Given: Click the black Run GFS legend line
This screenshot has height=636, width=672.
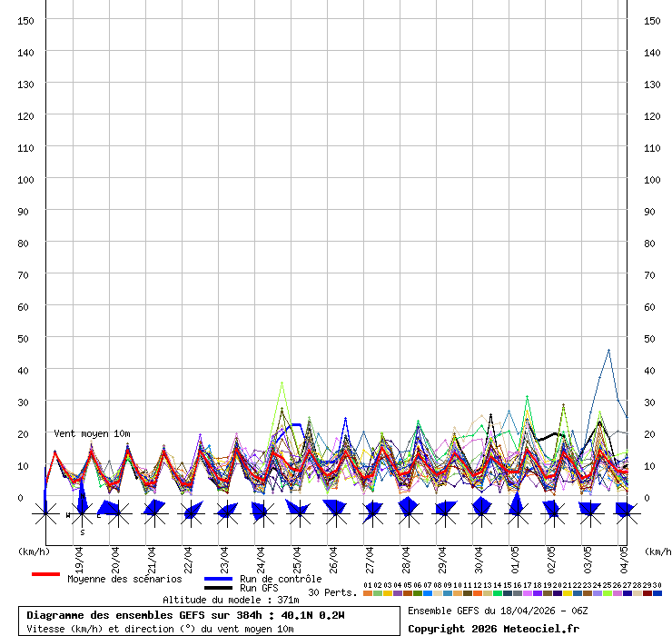Looking at the screenshot, I should 218,589.
